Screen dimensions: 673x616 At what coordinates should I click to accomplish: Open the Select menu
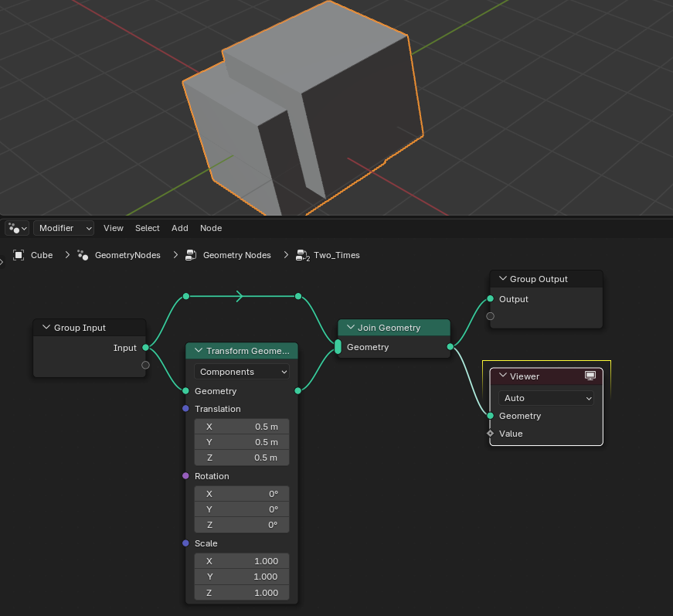tap(148, 228)
